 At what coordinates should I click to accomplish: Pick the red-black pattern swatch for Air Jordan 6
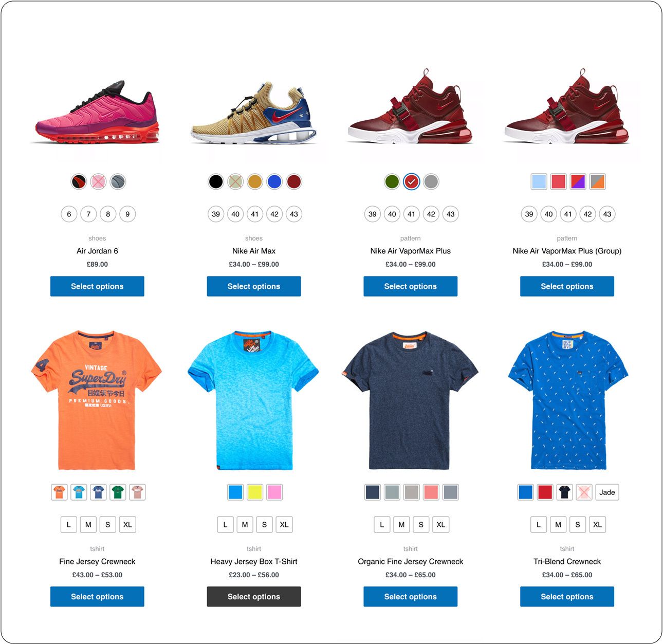(x=79, y=181)
